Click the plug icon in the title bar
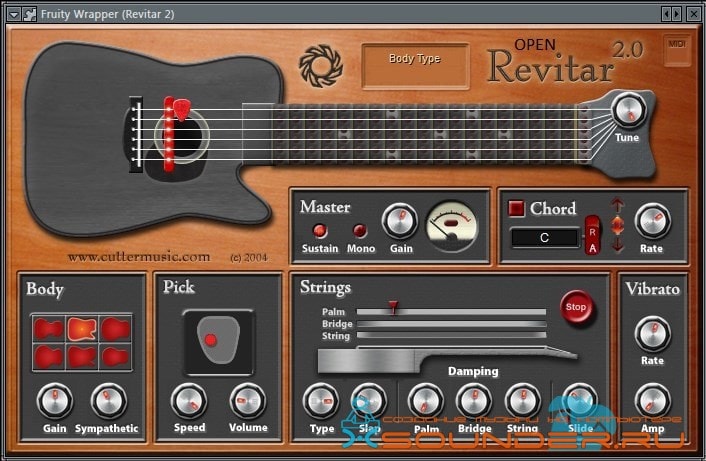Screen dimensions: 706x461 pos(29,14)
